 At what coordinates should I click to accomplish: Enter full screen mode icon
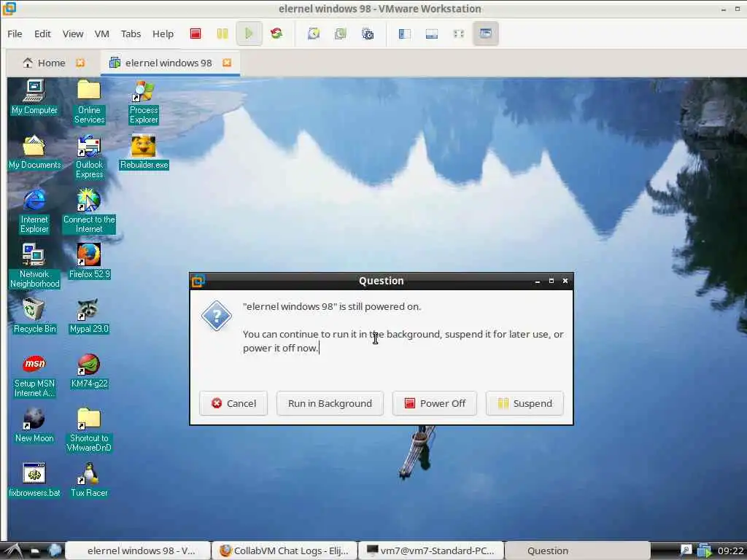click(x=458, y=34)
